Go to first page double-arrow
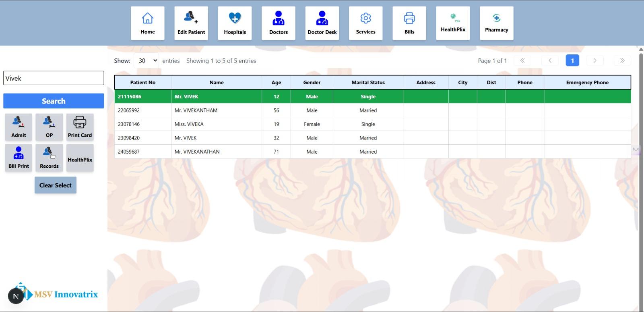Viewport: 644px width, 312px height. pyautogui.click(x=522, y=60)
